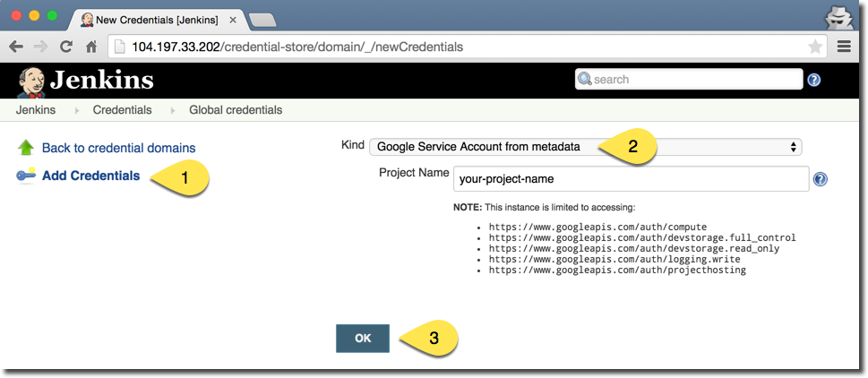
Task: Submit form with OK button
Action: [363, 339]
